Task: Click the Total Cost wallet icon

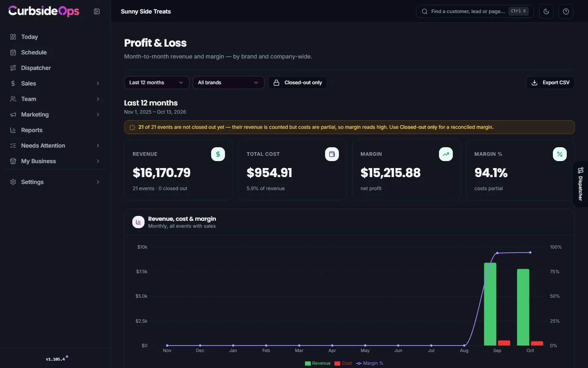Action: point(332,154)
